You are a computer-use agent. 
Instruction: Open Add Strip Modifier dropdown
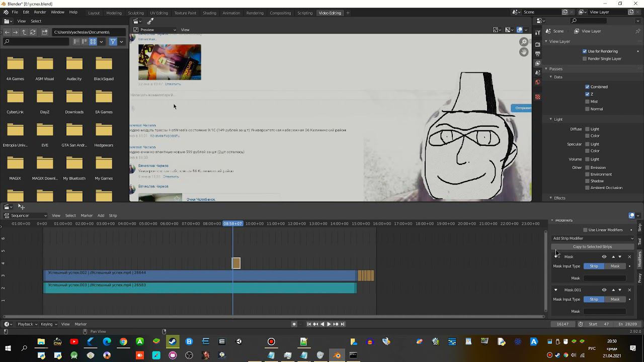593,238
